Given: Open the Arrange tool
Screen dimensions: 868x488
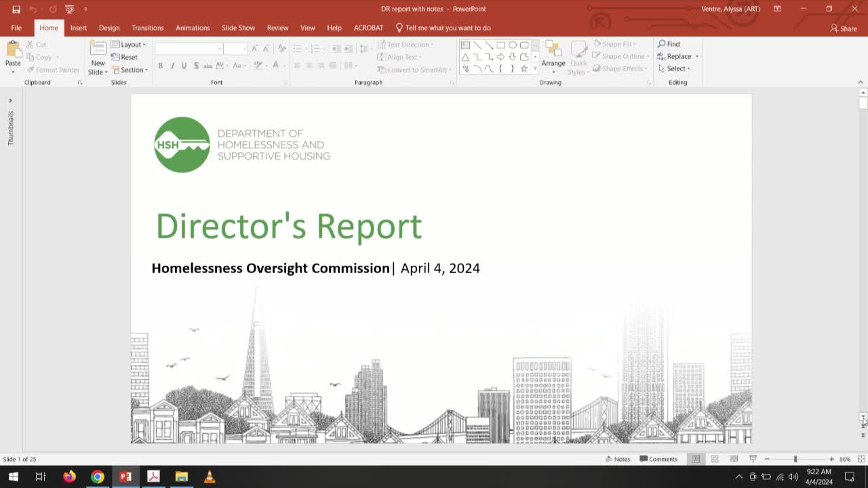Looking at the screenshot, I should (553, 54).
